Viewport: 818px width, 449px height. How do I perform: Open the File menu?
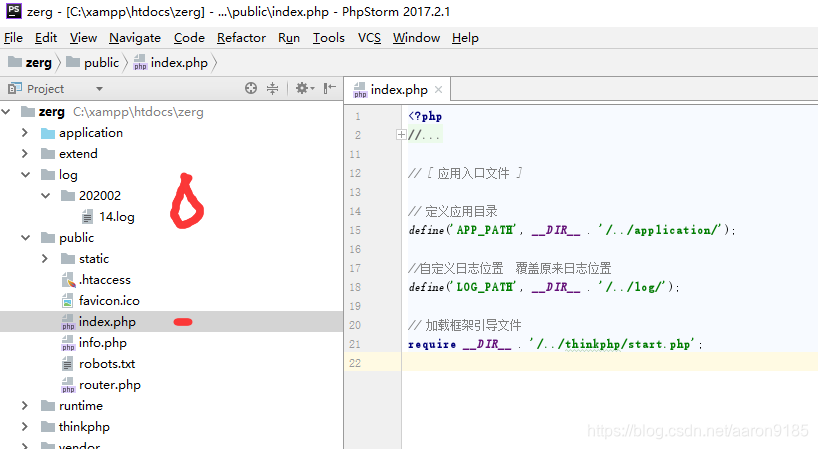click(x=14, y=38)
